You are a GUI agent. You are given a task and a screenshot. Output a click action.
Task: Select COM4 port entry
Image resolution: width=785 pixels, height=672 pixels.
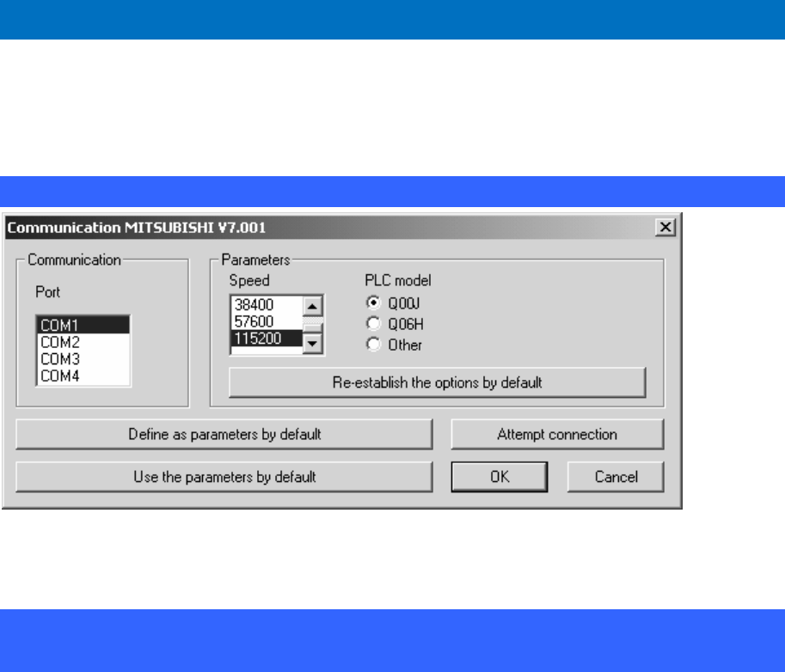83,376
